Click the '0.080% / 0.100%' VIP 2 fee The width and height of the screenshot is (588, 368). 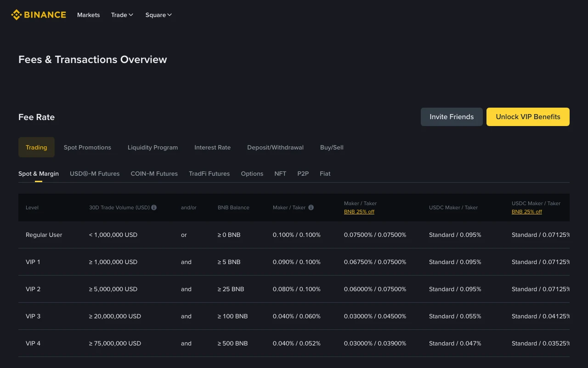click(297, 289)
